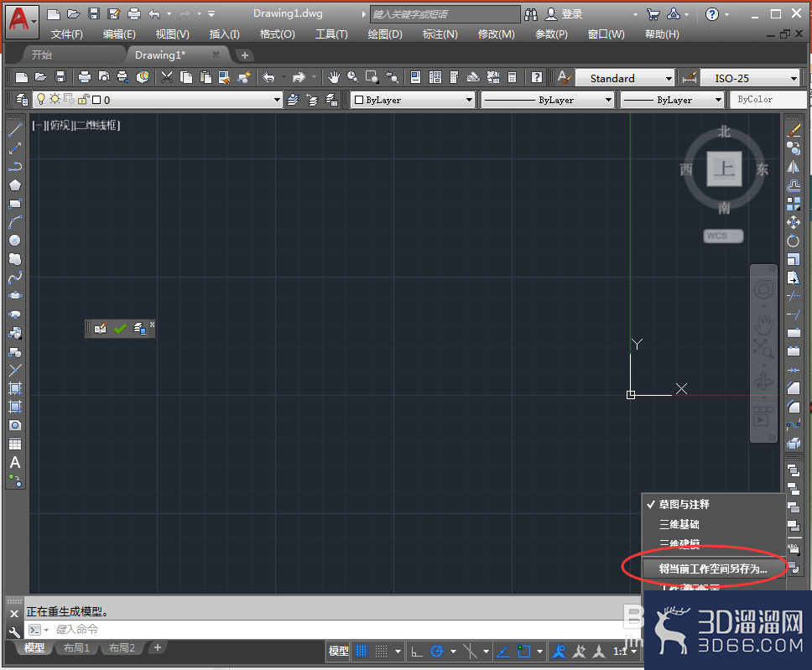Click the 模型 button in status bar
Image resolution: width=812 pixels, height=670 pixels.
click(x=339, y=652)
